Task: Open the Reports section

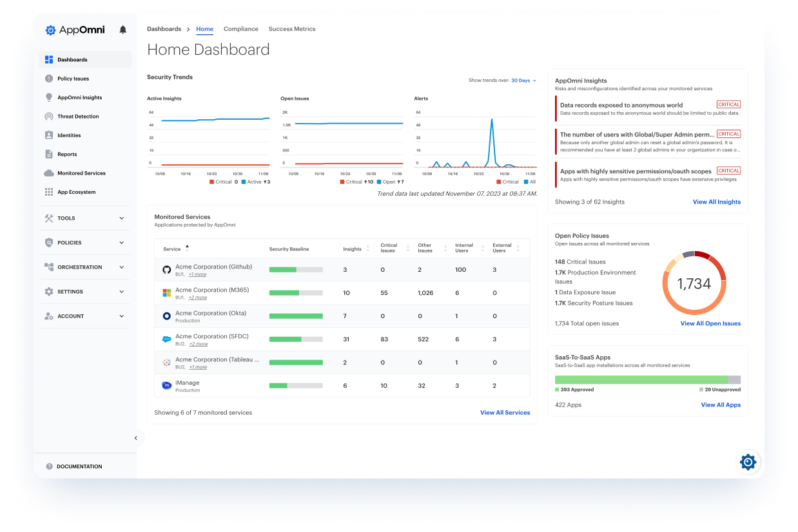Action: coord(68,154)
